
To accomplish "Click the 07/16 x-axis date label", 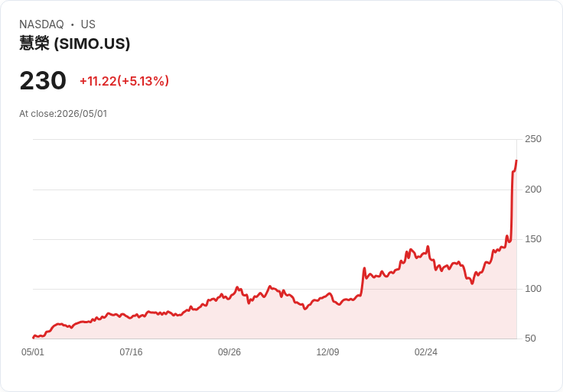I will [x=131, y=352].
